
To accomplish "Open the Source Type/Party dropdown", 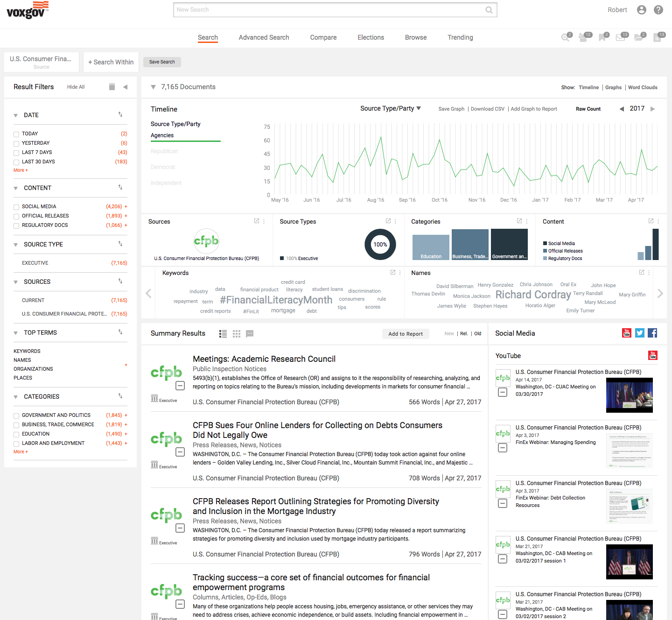I will click(391, 108).
